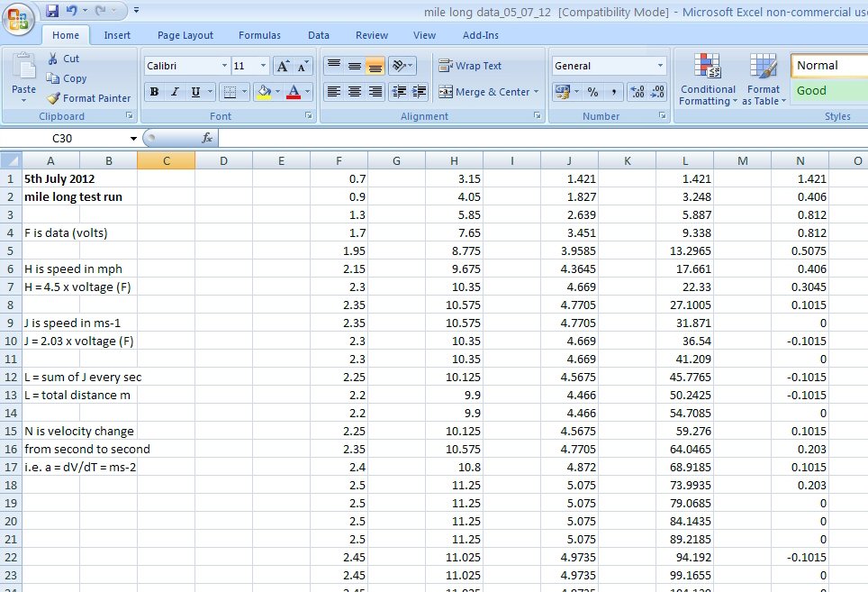Undo the last action in Quick Access toolbar
The width and height of the screenshot is (868, 592).
71,11
